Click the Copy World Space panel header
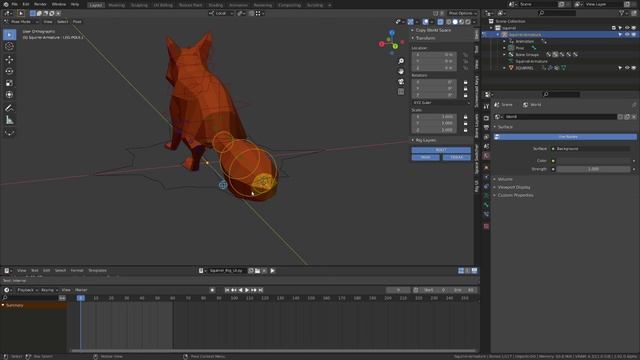Viewport: 640px width, 360px height. [433, 30]
